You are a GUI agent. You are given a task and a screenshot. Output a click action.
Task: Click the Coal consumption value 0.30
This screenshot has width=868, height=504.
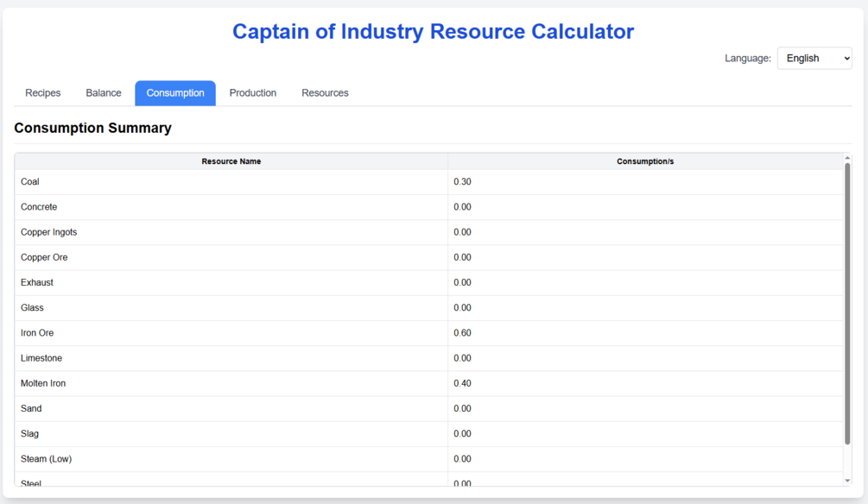(x=463, y=182)
